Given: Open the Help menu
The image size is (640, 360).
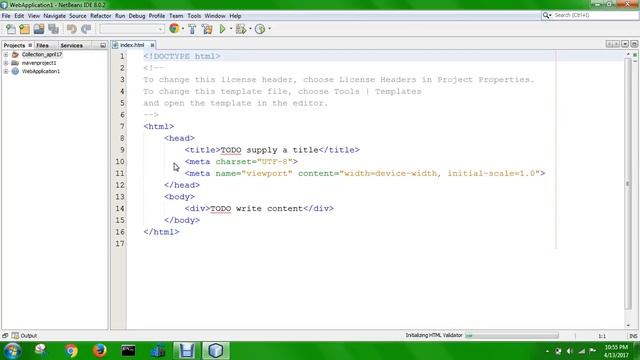Looking at the screenshot, I should click(x=235, y=16).
